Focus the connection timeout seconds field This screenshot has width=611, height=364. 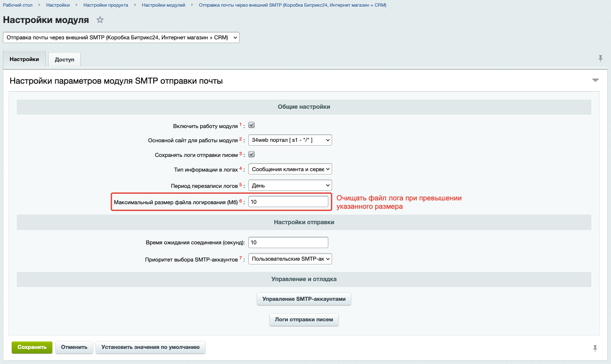tap(288, 242)
